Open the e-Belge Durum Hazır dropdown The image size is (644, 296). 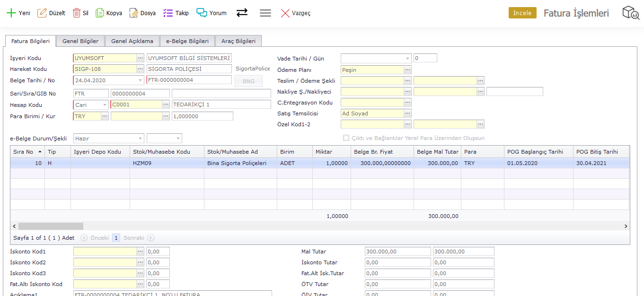click(x=140, y=139)
